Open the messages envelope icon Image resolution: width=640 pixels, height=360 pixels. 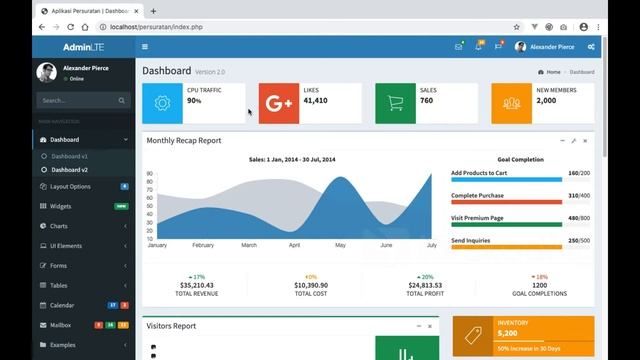click(x=458, y=47)
